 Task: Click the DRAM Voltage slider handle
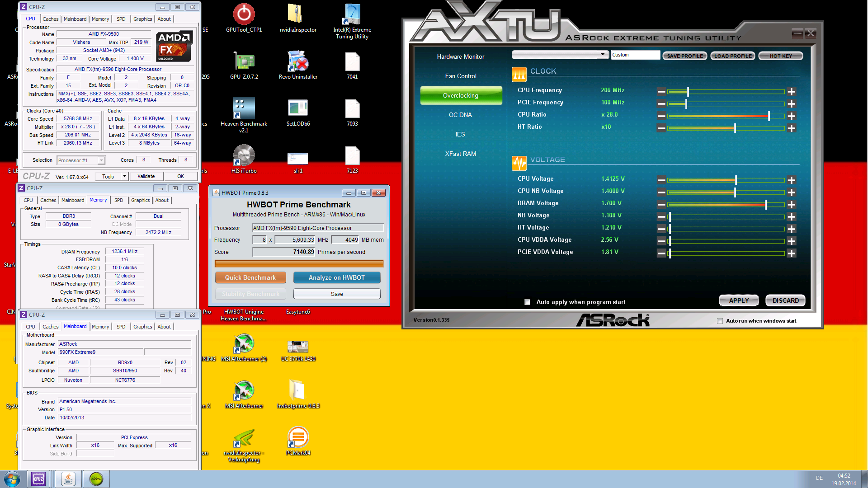pos(765,205)
